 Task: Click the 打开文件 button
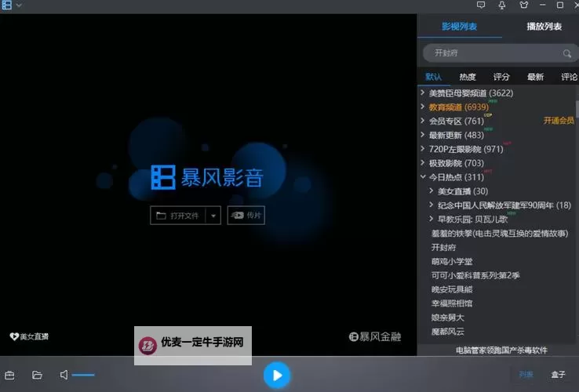177,215
